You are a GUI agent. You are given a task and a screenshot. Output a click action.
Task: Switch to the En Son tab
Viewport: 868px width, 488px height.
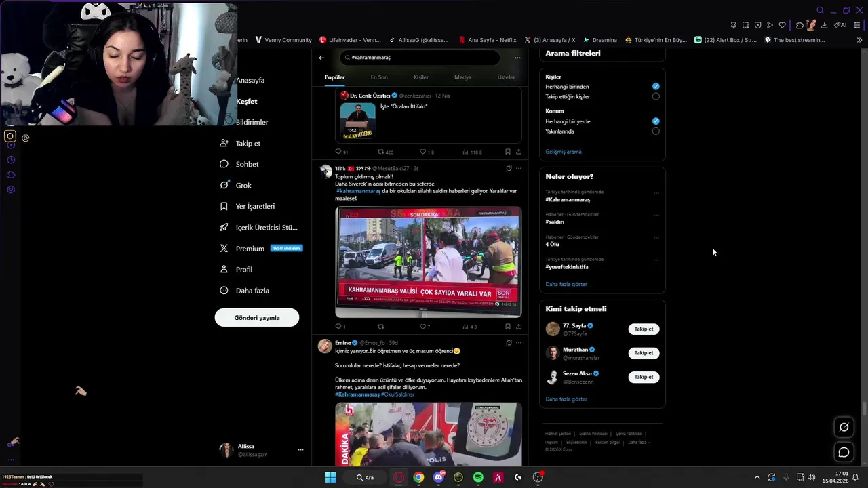click(379, 77)
